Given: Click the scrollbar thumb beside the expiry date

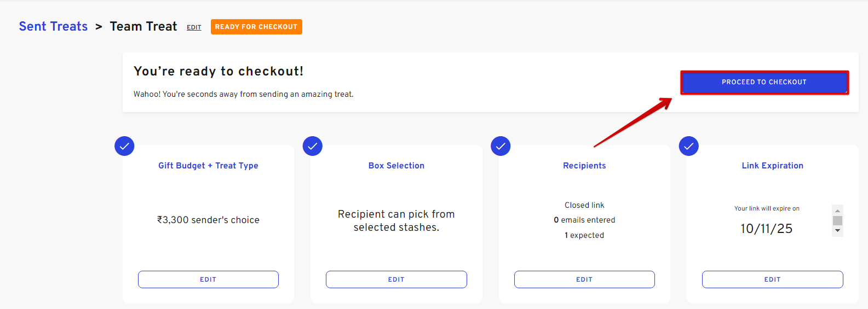Looking at the screenshot, I should [x=837, y=220].
